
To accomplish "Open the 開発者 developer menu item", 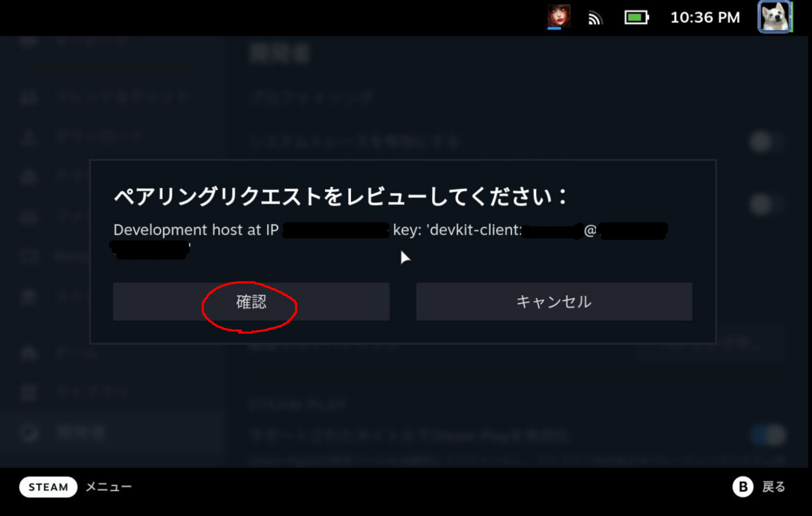I will [79, 432].
